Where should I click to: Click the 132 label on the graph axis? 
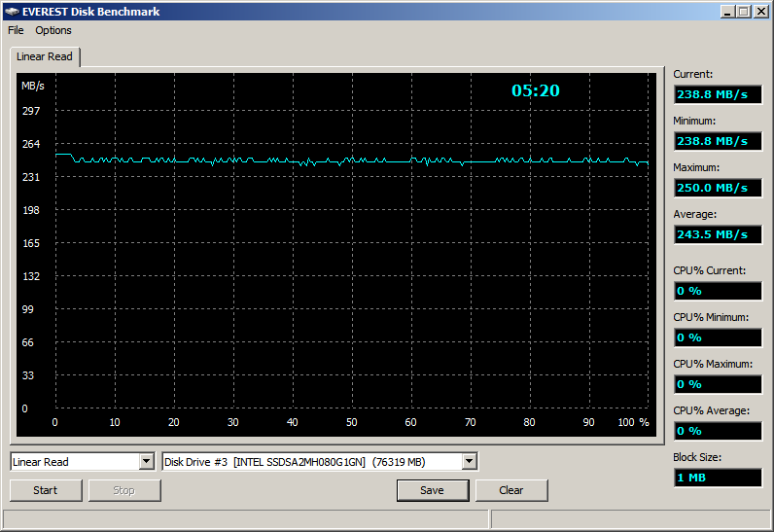tap(31, 276)
